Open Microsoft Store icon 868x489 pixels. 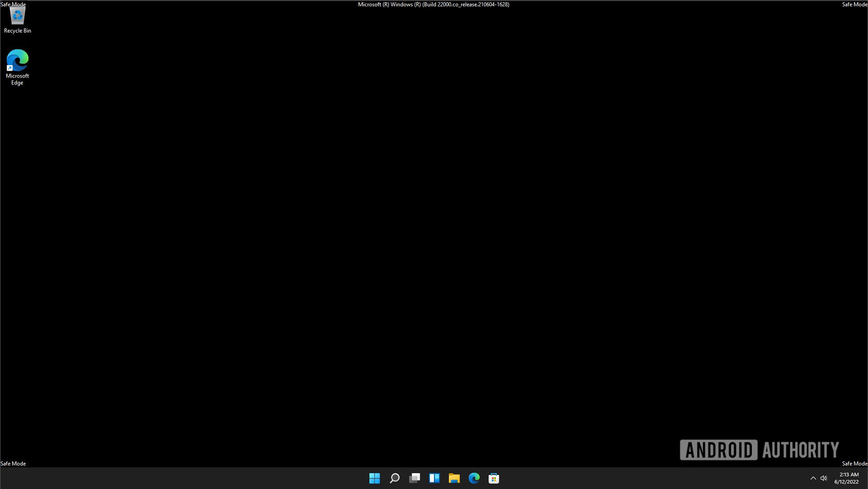coord(494,478)
